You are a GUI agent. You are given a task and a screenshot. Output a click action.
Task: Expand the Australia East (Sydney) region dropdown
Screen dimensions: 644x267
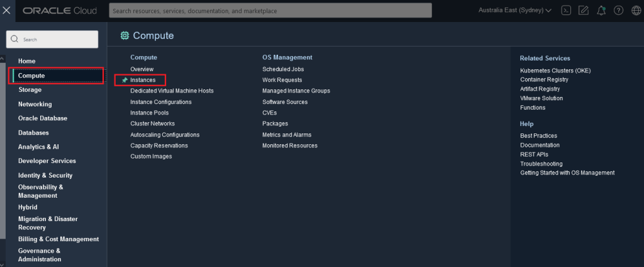pyautogui.click(x=515, y=11)
